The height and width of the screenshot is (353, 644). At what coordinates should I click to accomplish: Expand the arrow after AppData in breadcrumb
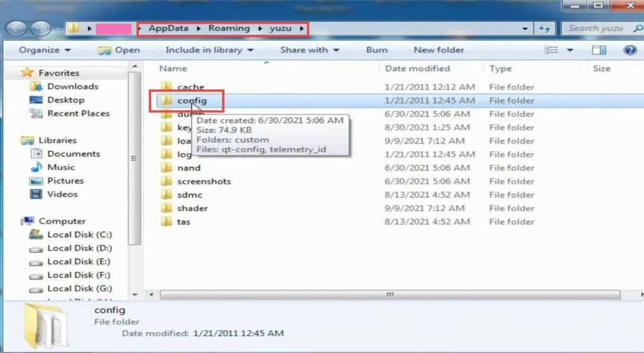click(x=198, y=28)
